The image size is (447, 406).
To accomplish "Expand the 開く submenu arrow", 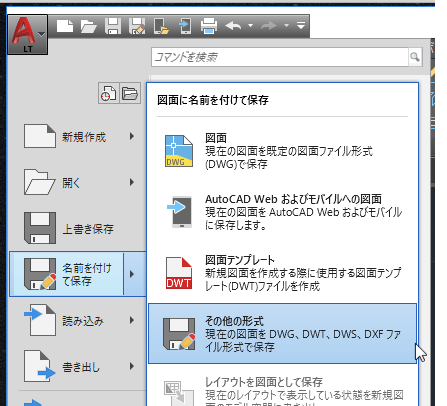I will click(x=132, y=182).
